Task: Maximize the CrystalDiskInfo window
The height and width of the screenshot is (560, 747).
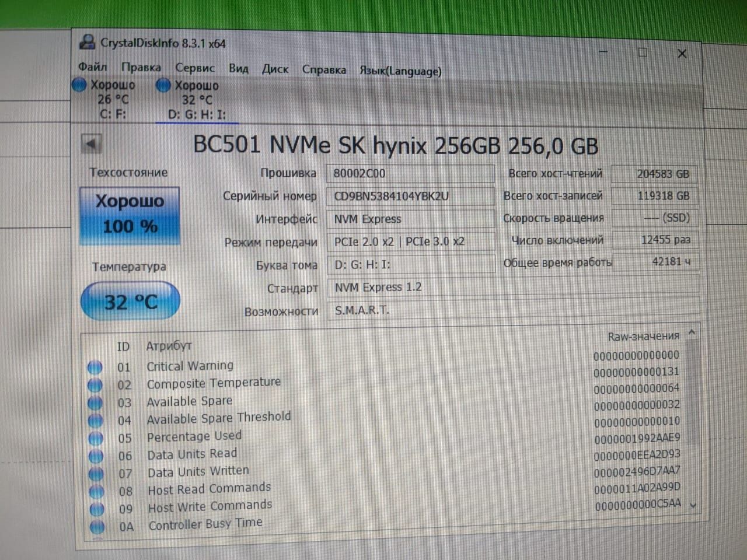Action: (643, 52)
